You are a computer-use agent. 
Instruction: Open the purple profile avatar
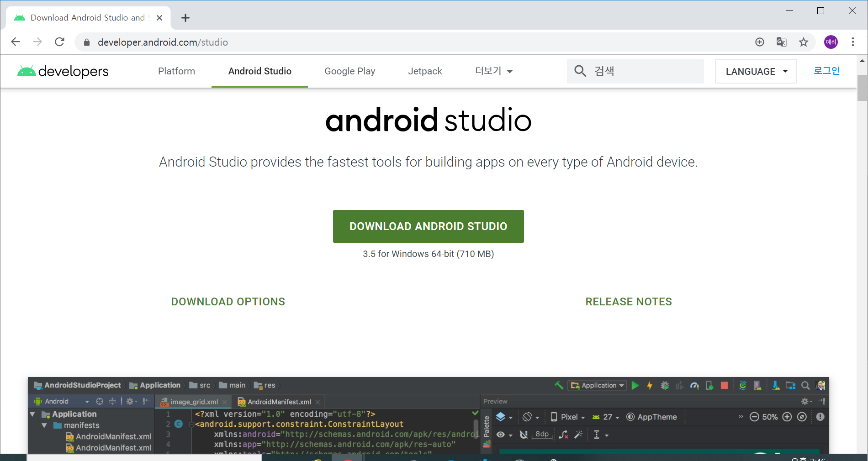(x=831, y=42)
